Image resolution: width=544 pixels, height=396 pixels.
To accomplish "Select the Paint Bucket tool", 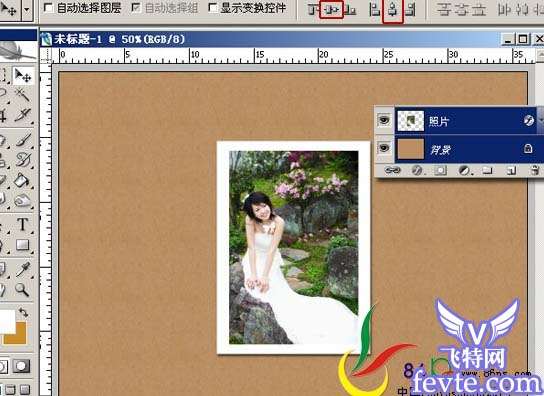I will 23,180.
